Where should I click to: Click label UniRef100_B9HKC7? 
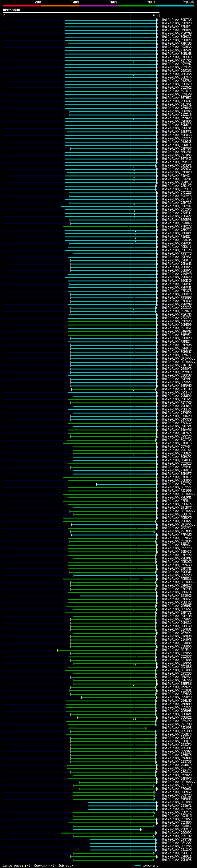pyautogui.click(x=177, y=37)
